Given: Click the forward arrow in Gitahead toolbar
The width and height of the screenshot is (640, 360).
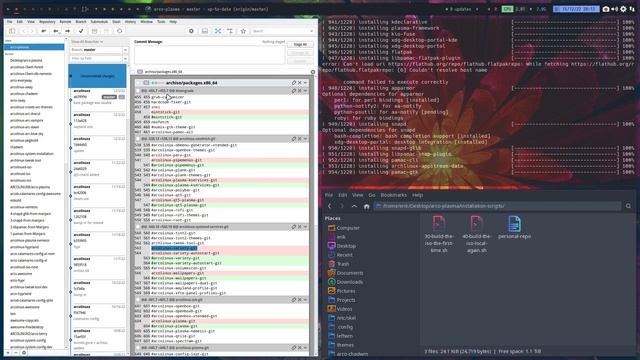Looking at the screenshot, I should tap(32, 31).
